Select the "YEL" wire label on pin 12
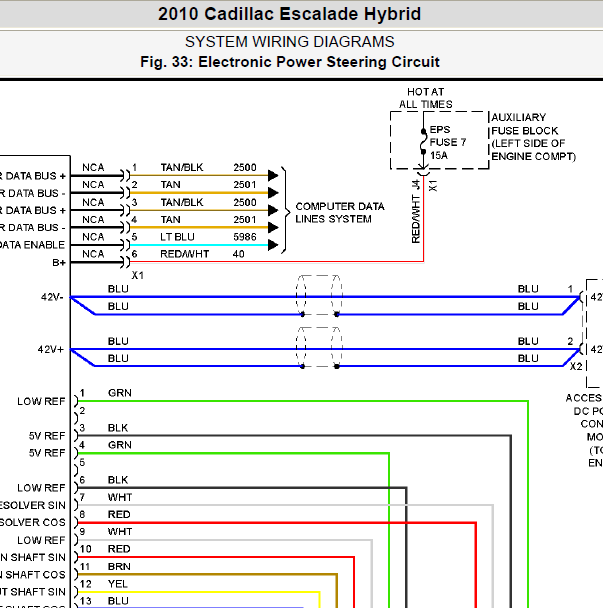 click(118, 584)
